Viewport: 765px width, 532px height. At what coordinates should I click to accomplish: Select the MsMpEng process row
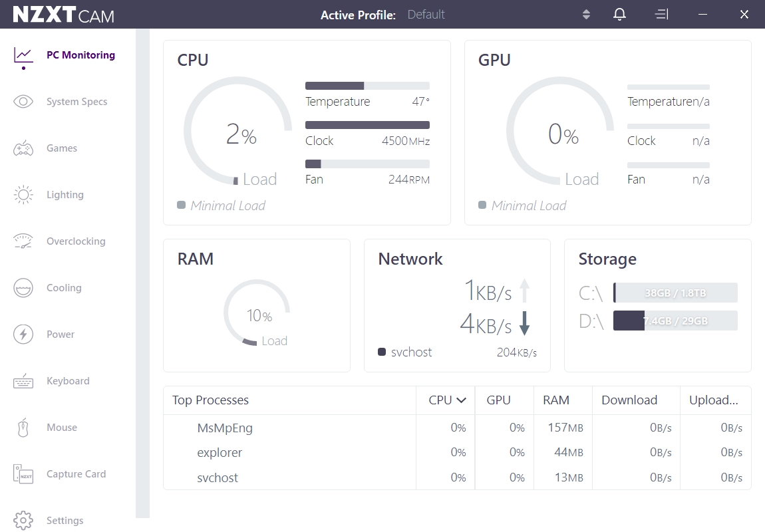[x=457, y=428]
